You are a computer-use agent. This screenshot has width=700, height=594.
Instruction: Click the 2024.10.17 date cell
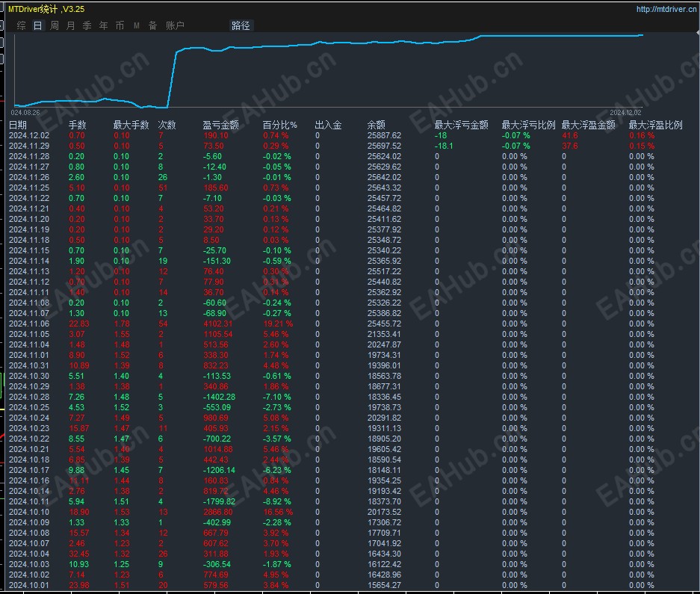coord(29,470)
